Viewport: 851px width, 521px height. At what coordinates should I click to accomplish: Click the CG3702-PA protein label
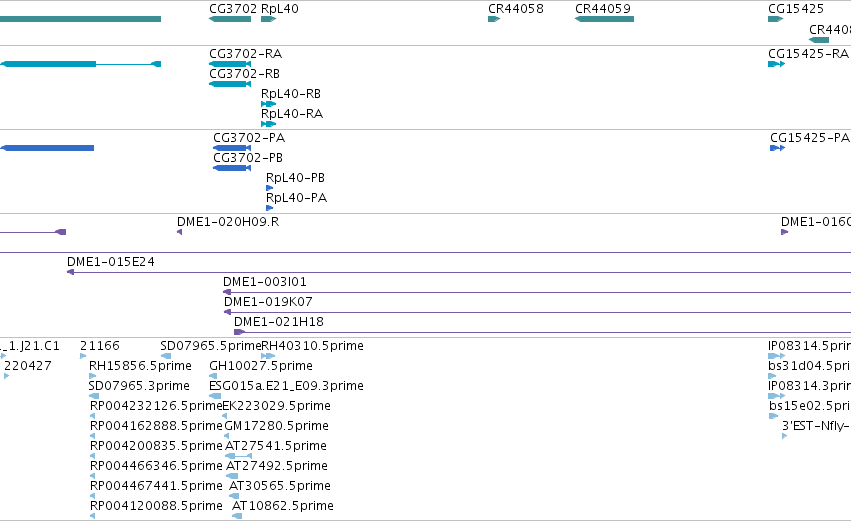click(249, 138)
